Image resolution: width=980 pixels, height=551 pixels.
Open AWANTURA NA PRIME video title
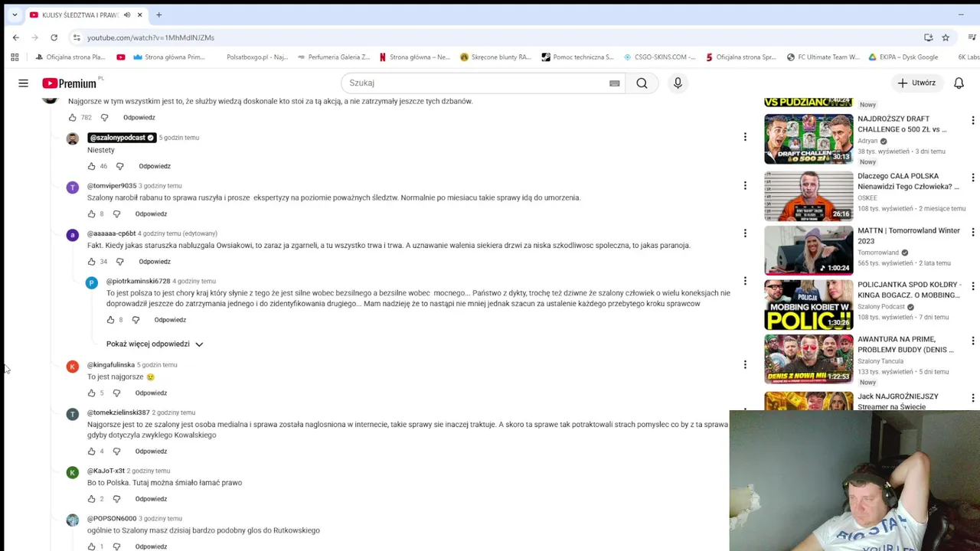coord(906,344)
